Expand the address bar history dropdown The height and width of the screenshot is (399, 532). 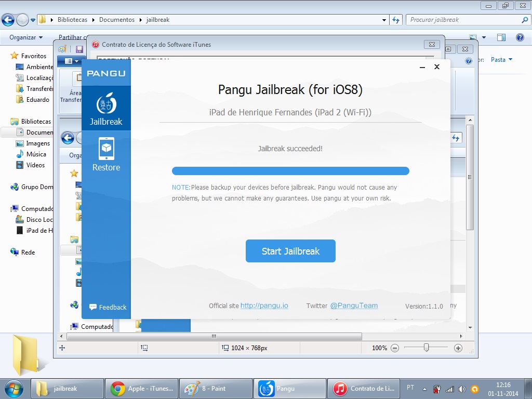pyautogui.click(x=384, y=20)
